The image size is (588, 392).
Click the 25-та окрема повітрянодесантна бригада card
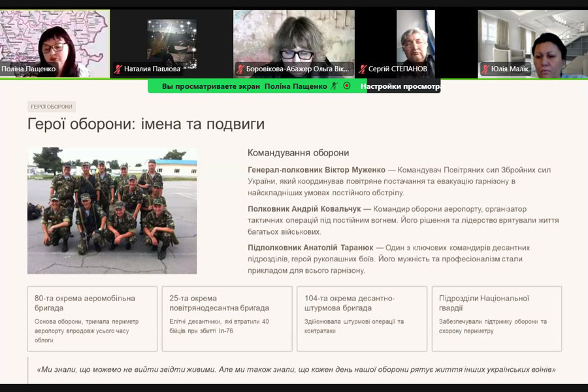click(x=227, y=319)
